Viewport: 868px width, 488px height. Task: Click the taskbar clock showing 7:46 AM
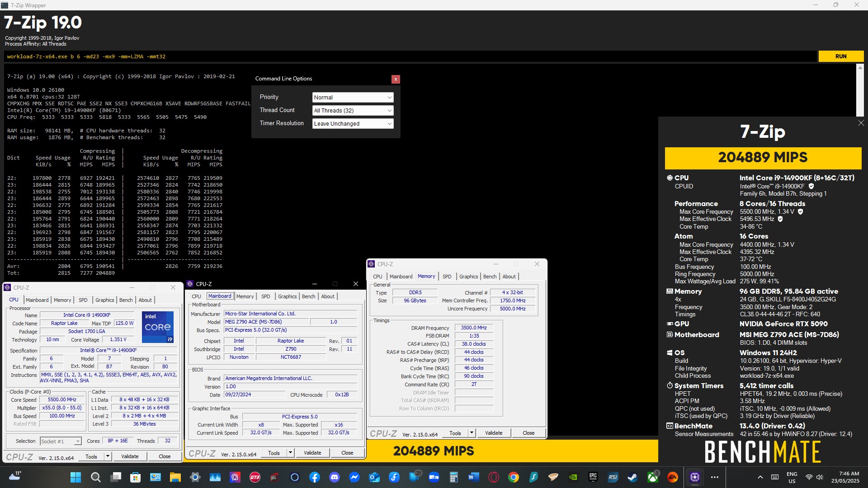(845, 477)
